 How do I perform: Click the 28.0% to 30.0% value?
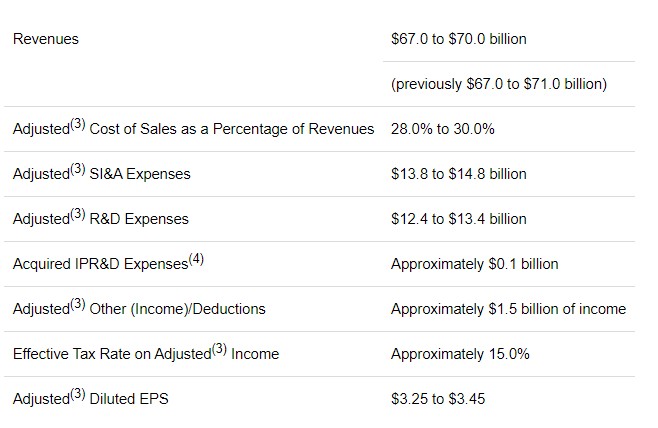tap(443, 129)
